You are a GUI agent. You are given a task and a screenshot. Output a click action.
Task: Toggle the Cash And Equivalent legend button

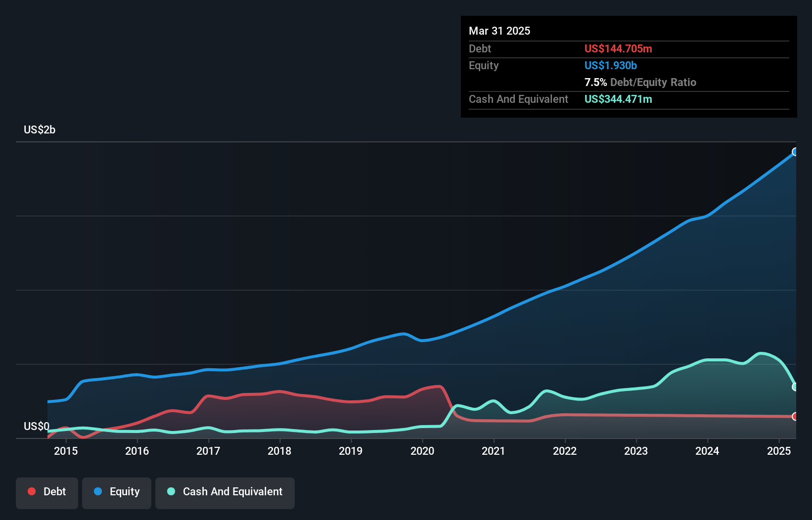click(225, 493)
